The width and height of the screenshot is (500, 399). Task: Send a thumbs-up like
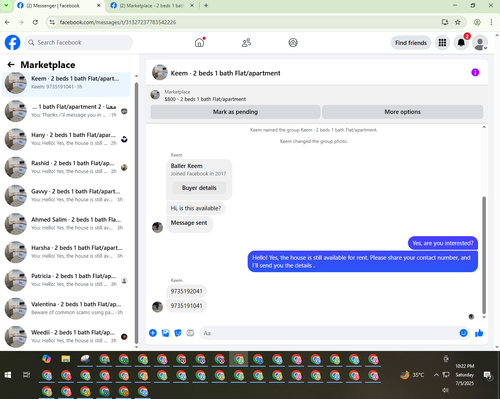[479, 333]
